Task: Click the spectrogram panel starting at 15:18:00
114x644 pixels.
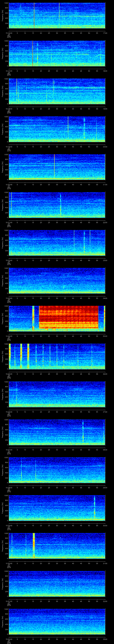Action: 57,91
